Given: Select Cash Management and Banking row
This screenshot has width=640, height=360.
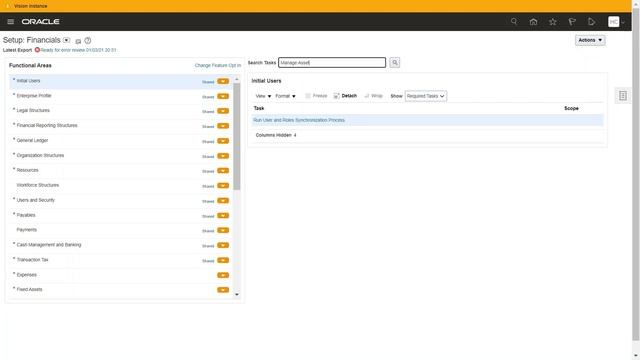Looking at the screenshot, I should (x=121, y=245).
